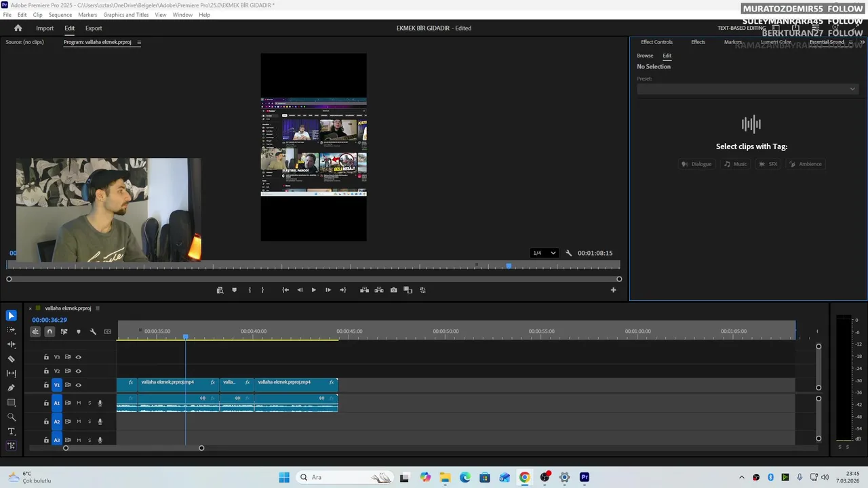Open Graphics and Titles menu
Viewport: 868px width, 488px height.
tap(126, 15)
